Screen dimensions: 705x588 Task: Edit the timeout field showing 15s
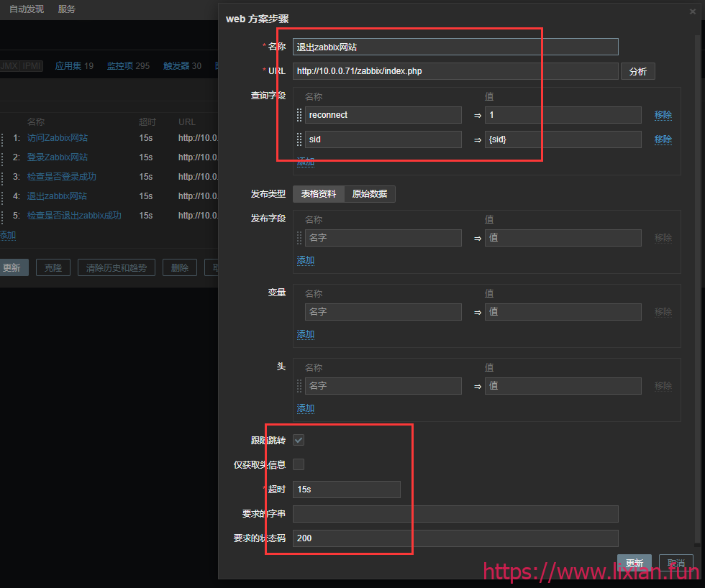click(x=347, y=490)
